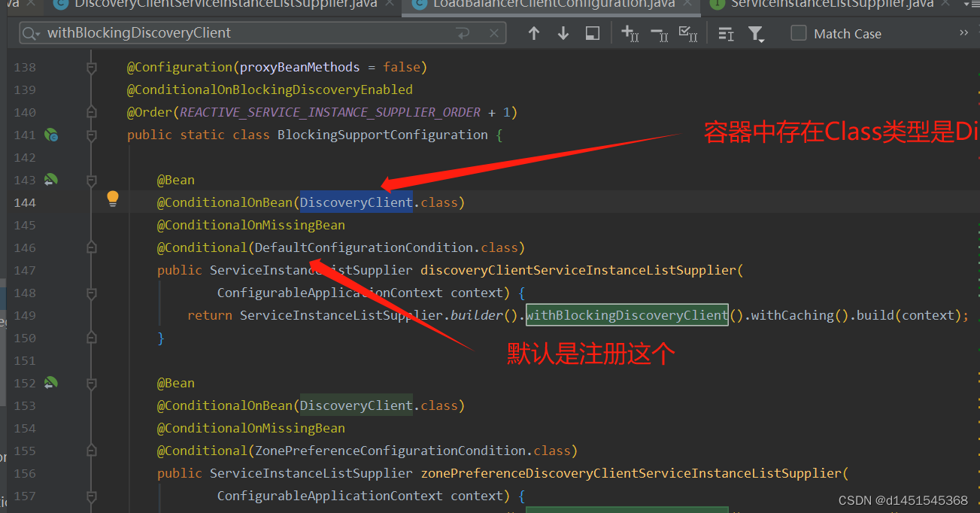The width and height of the screenshot is (980, 513).
Task: Collapse class fold marker at line 141
Action: (x=92, y=135)
